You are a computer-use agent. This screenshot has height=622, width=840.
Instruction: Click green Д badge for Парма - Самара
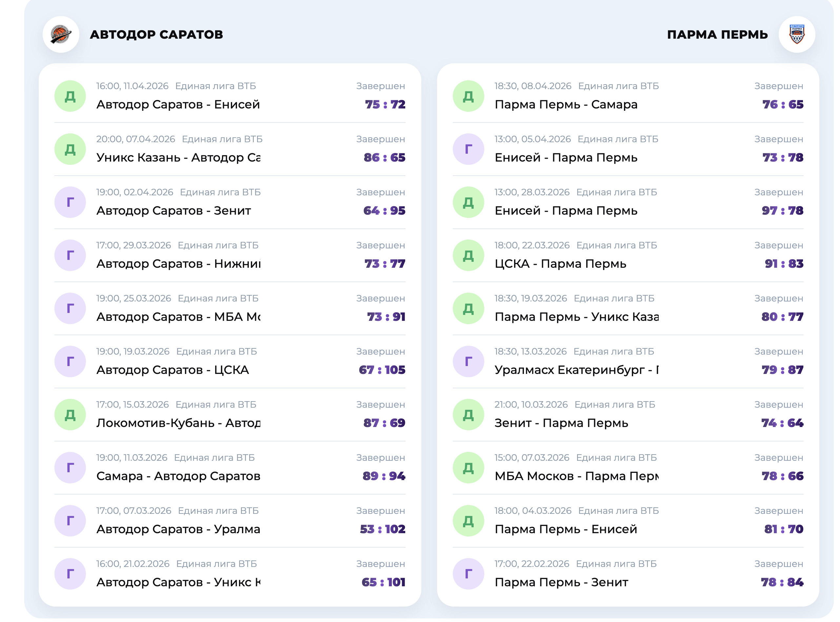point(468,96)
